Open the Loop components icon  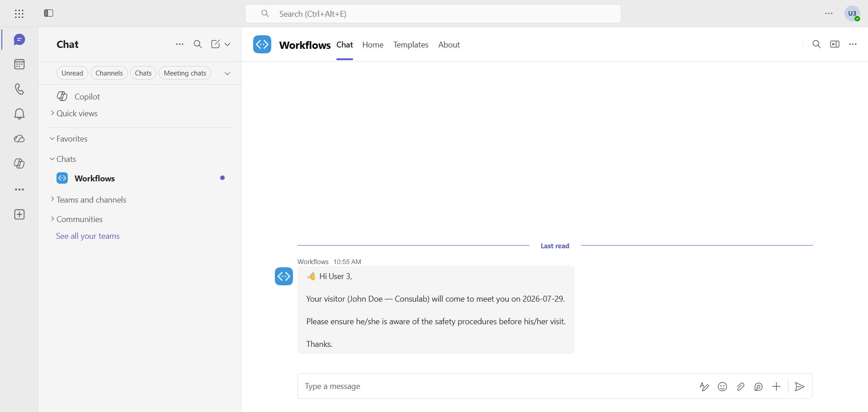[x=759, y=387]
